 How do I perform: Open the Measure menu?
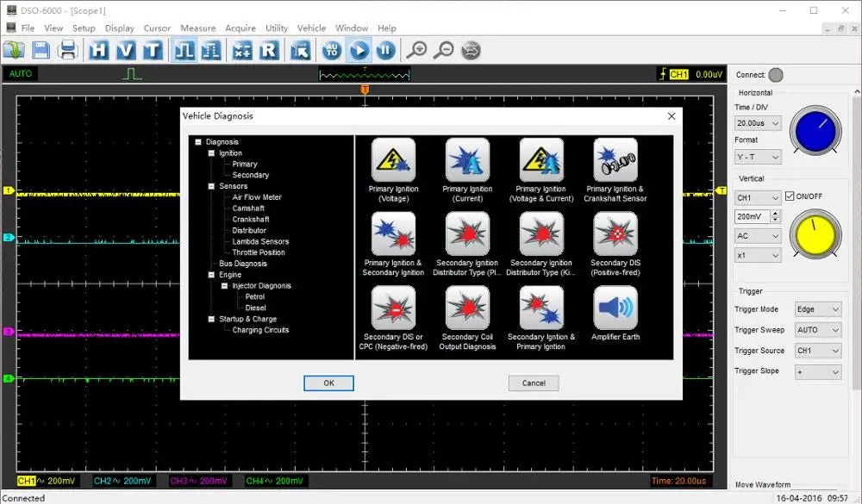click(197, 28)
